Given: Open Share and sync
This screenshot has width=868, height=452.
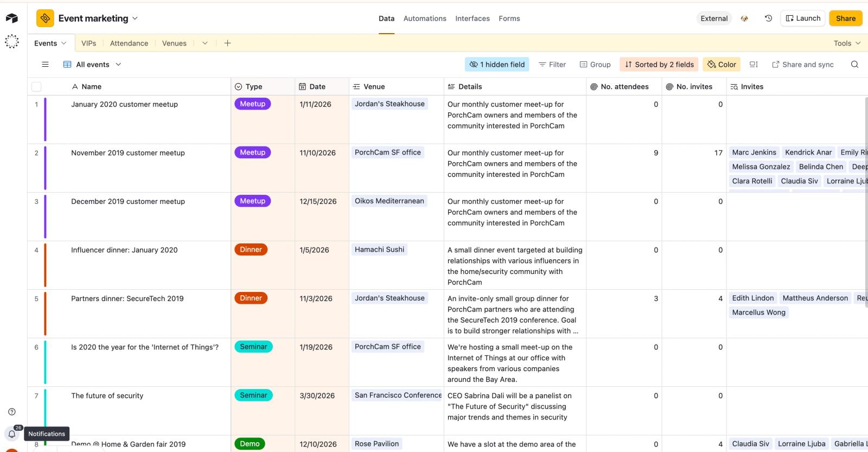Looking at the screenshot, I should [x=803, y=65].
